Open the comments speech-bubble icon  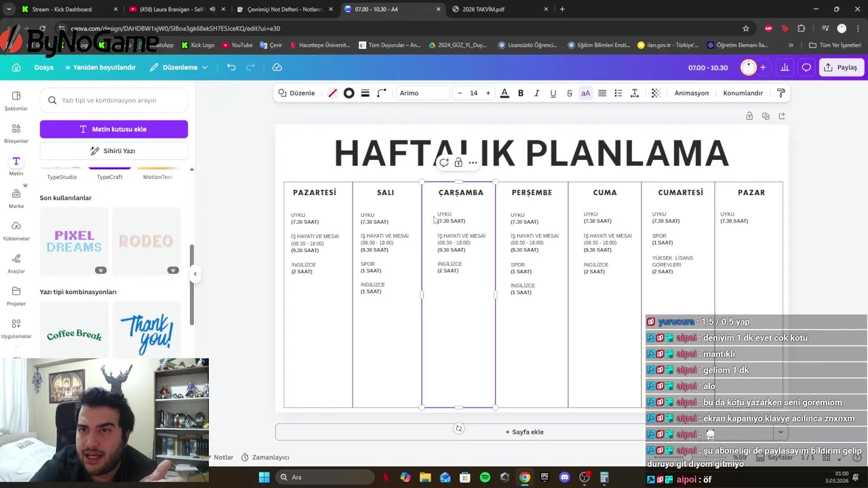click(806, 67)
